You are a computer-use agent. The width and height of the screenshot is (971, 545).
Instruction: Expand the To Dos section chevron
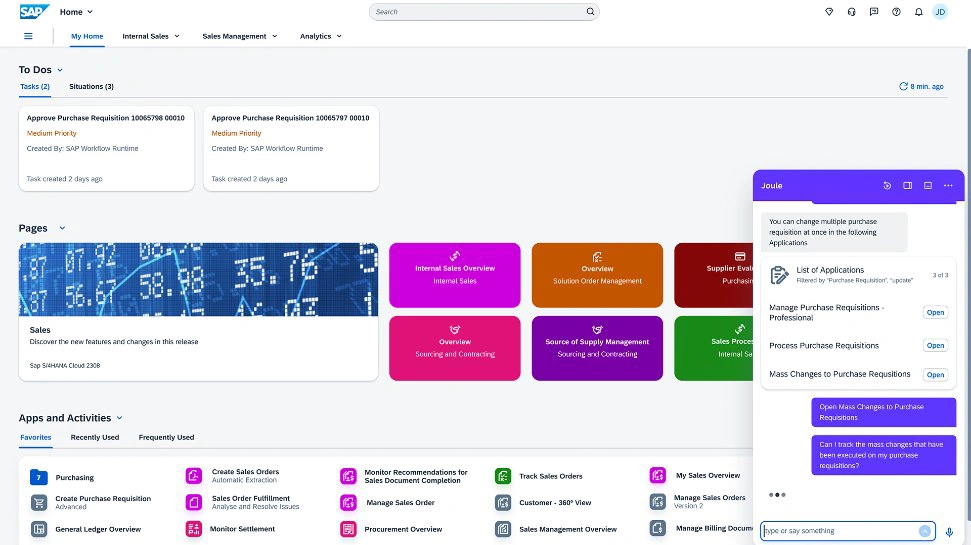coord(60,70)
